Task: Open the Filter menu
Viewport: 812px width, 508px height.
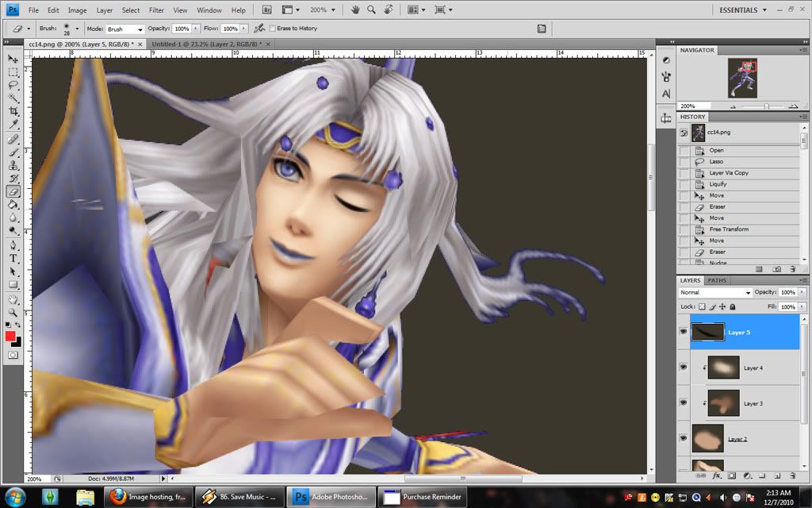Action: click(x=156, y=10)
